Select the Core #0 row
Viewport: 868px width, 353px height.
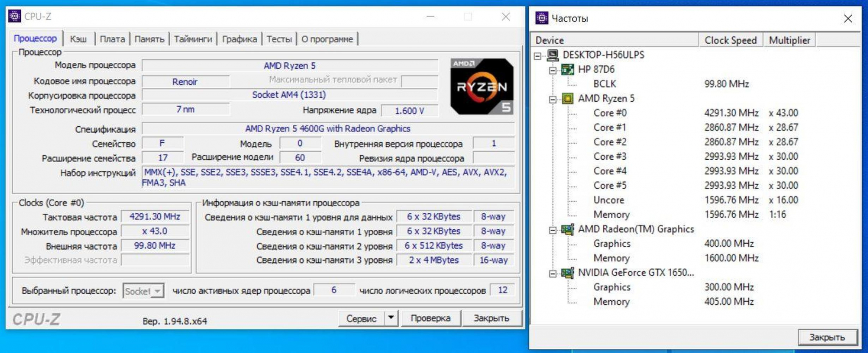610,113
